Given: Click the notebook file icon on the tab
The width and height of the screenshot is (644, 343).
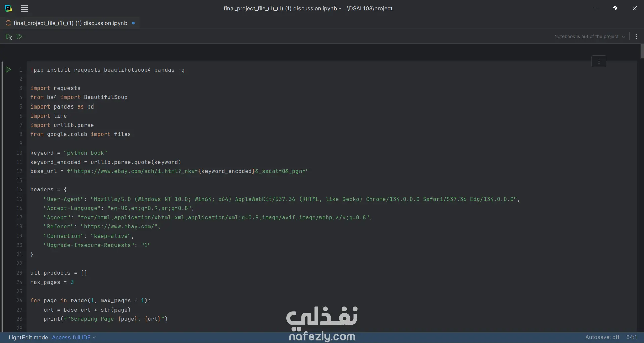Looking at the screenshot, I should click(x=8, y=23).
